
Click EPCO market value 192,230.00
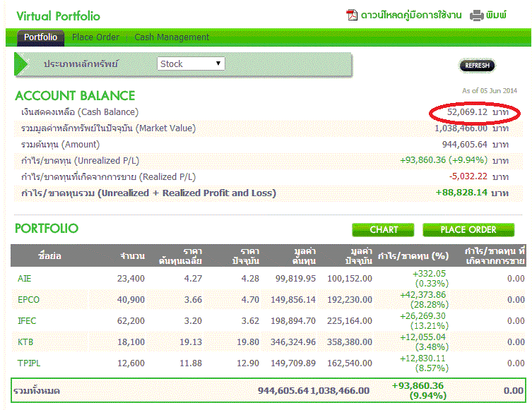350,300
